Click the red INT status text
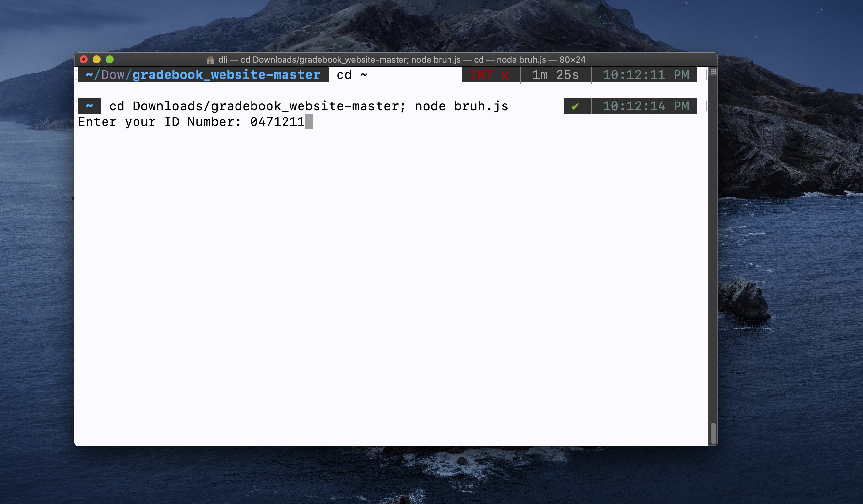Screen dimensions: 863x504 [481, 75]
